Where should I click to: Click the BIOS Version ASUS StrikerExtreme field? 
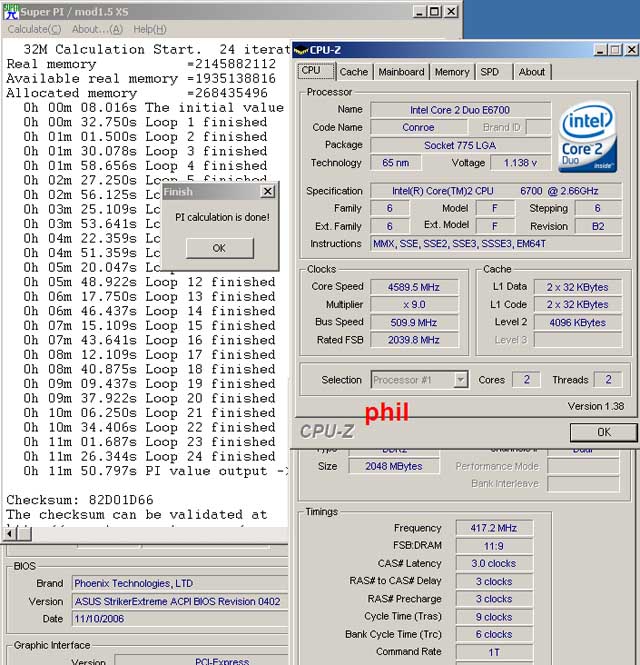click(180, 601)
